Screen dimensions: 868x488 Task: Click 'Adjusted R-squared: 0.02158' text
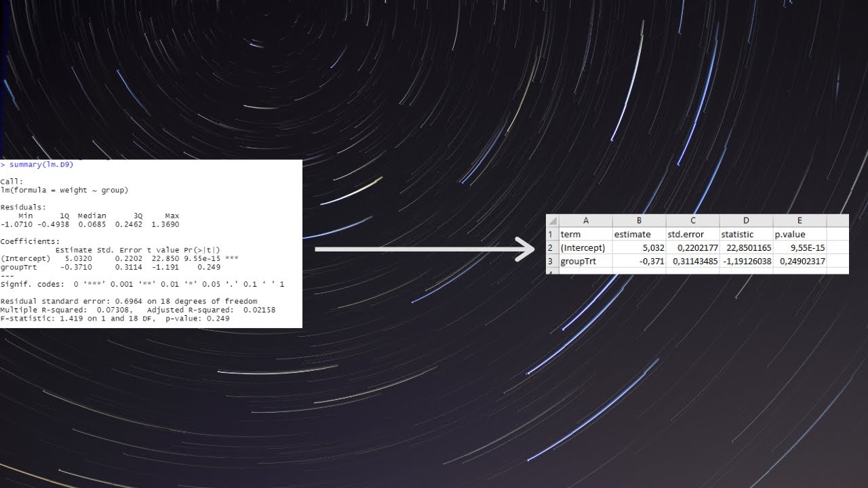coord(212,310)
